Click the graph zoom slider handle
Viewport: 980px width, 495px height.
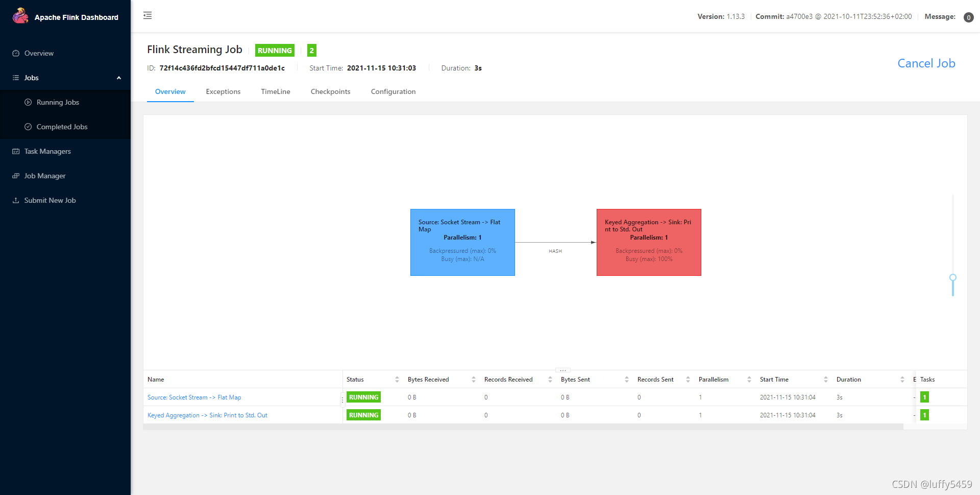[x=952, y=277]
